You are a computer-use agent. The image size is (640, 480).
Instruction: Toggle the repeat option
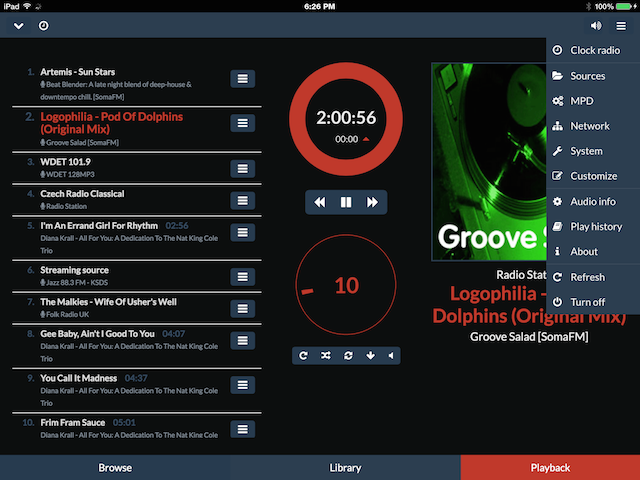pos(303,356)
